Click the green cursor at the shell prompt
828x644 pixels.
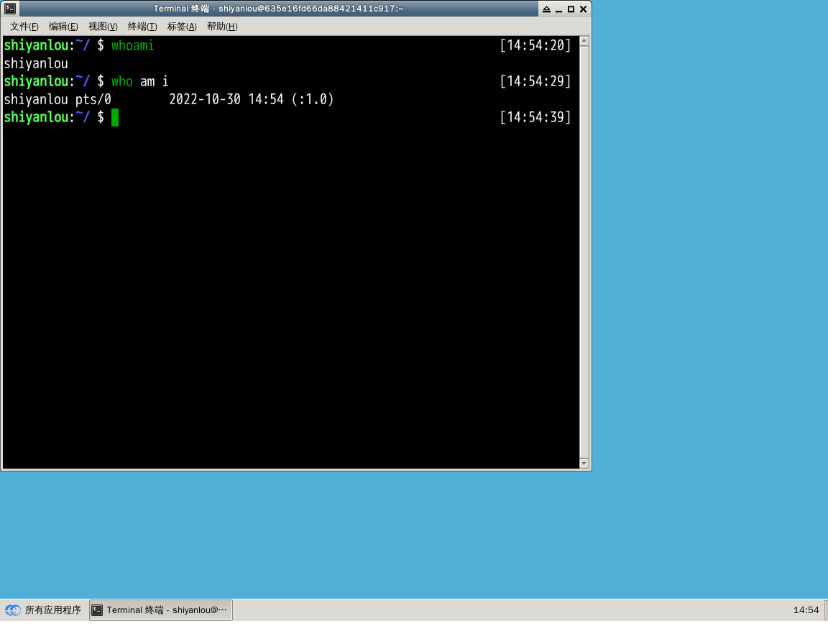point(115,117)
